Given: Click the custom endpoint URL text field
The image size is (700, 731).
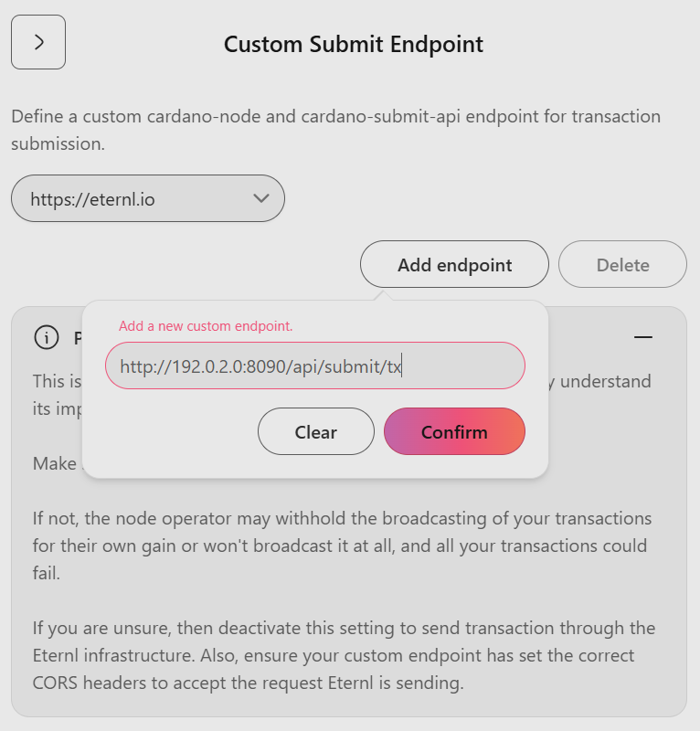Looking at the screenshot, I should [x=317, y=365].
